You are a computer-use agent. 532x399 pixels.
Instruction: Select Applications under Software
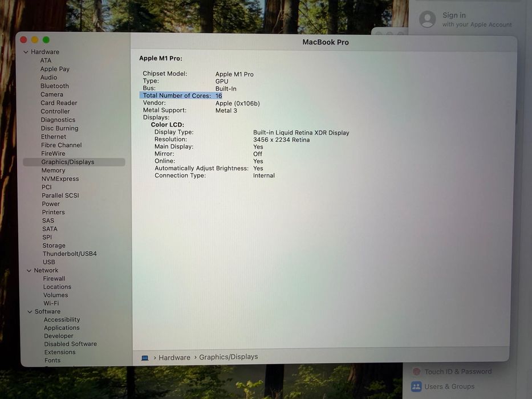[x=62, y=328]
